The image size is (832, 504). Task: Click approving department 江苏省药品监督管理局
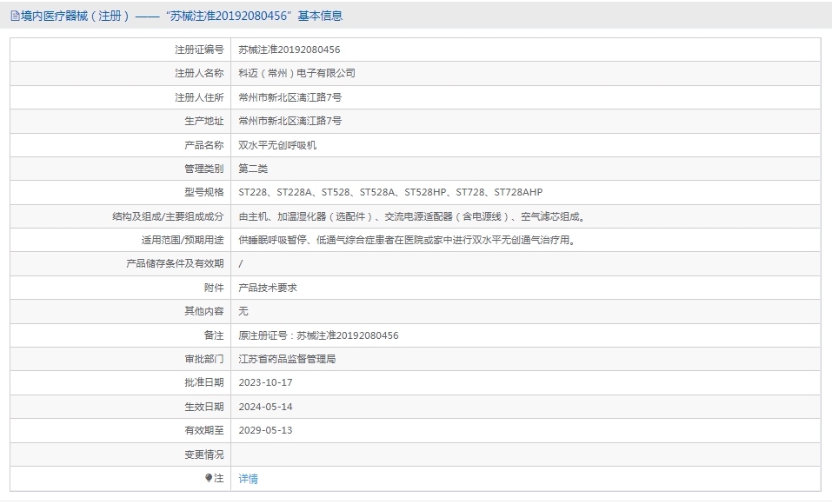point(287,359)
